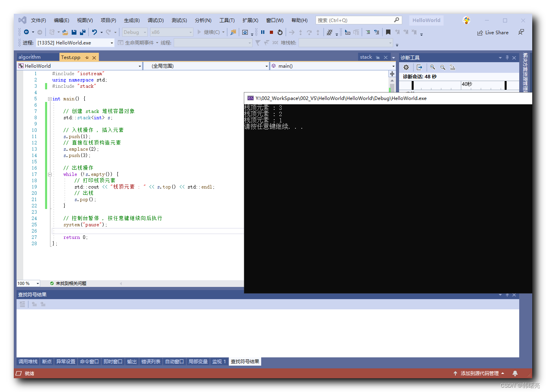The image size is (546, 392).
Task: Click the notifications bell in the status bar
Action: point(515,373)
